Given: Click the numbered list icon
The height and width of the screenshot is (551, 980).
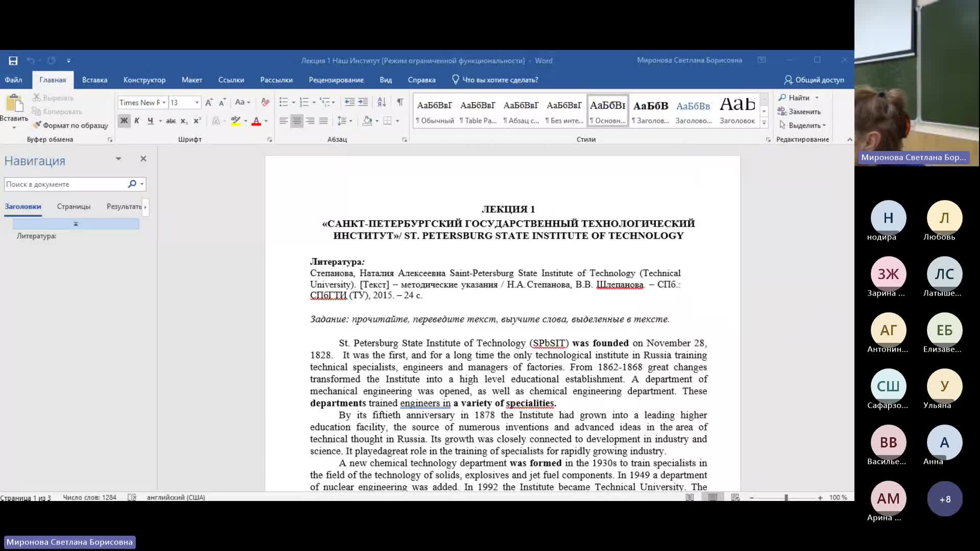Looking at the screenshot, I should click(304, 103).
